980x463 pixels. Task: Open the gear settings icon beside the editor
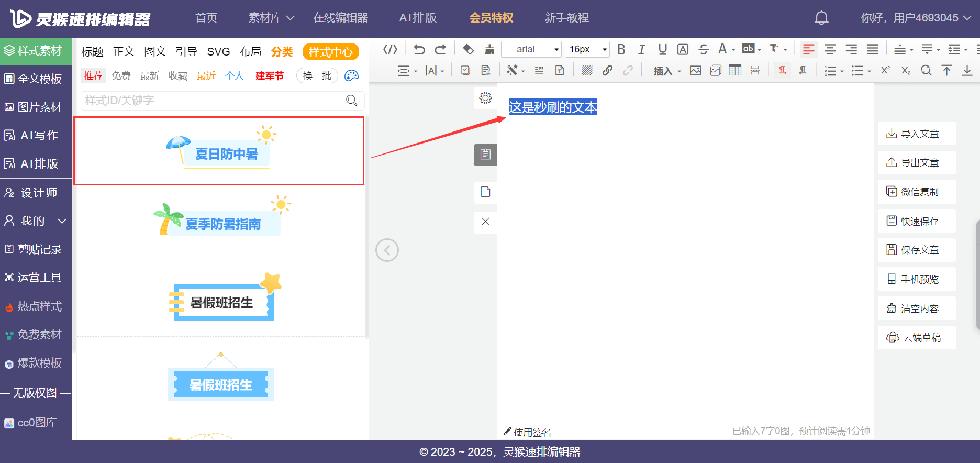click(x=485, y=98)
